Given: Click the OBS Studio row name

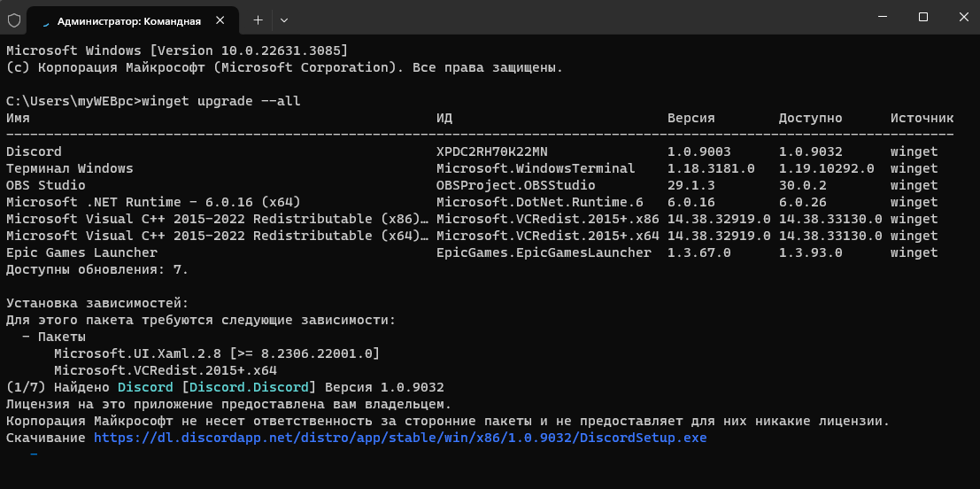Looking at the screenshot, I should (46, 185).
